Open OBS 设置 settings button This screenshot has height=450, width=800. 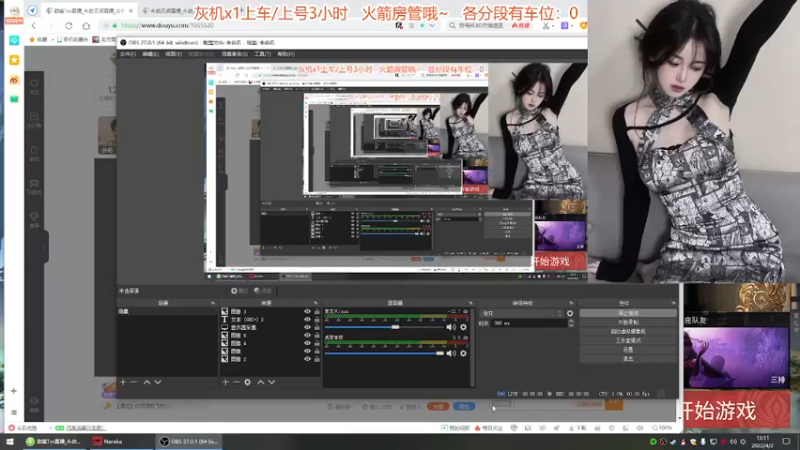click(x=628, y=349)
